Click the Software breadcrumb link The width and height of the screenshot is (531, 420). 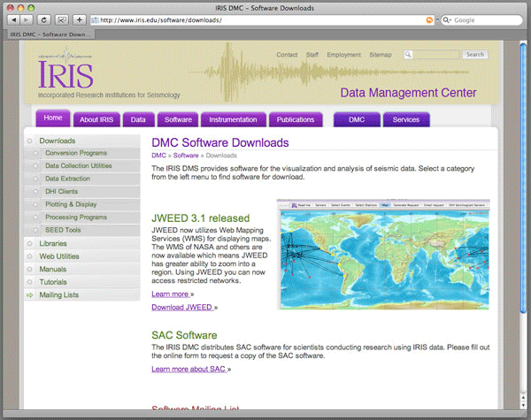(x=186, y=156)
